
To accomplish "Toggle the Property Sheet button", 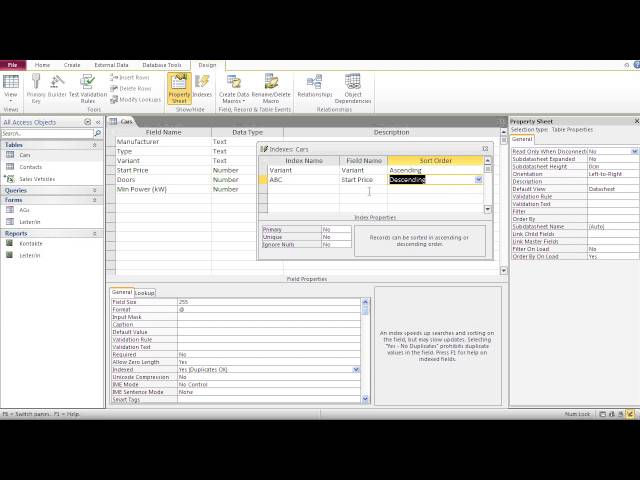I will 179,89.
